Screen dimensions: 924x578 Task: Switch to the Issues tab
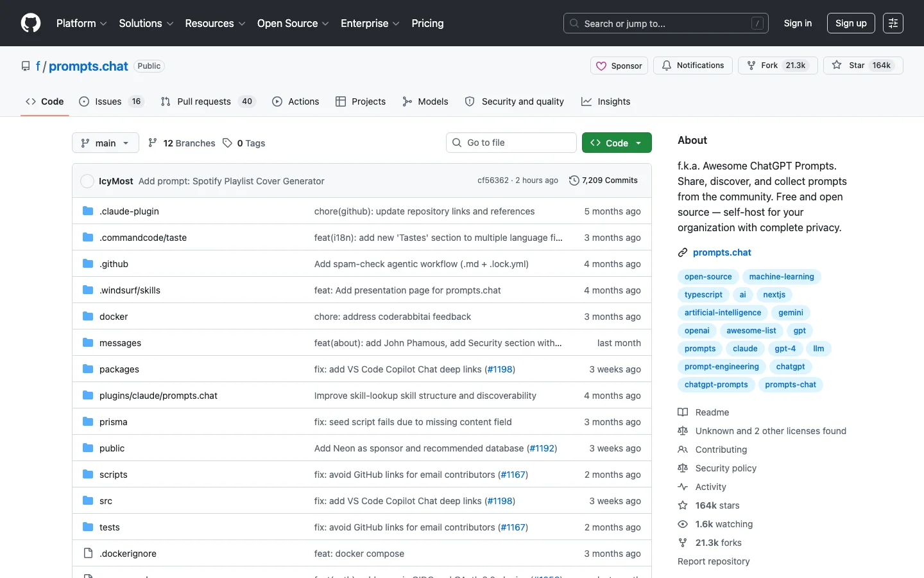click(x=112, y=101)
